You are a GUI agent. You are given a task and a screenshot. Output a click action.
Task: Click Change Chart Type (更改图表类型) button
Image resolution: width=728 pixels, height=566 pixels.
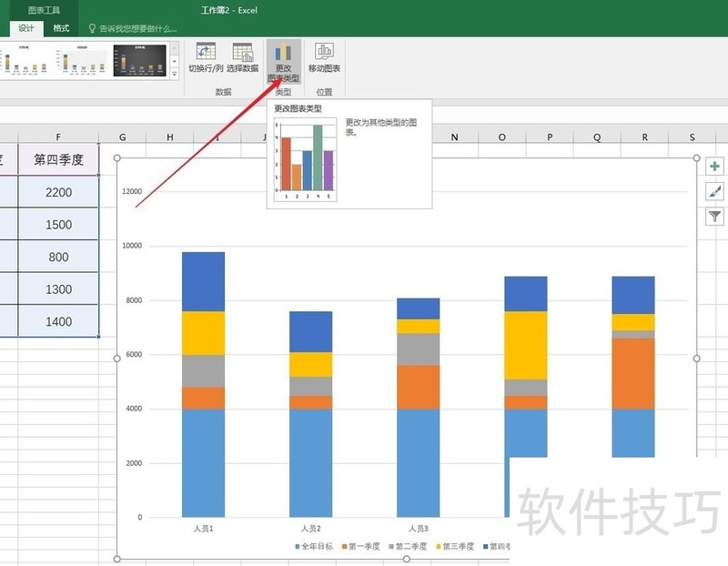click(x=283, y=62)
